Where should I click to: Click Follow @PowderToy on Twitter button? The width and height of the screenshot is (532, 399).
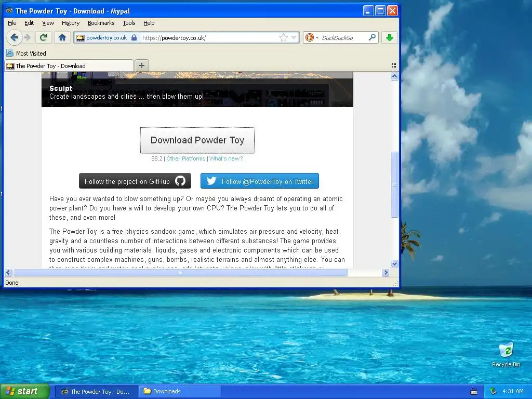[260, 181]
